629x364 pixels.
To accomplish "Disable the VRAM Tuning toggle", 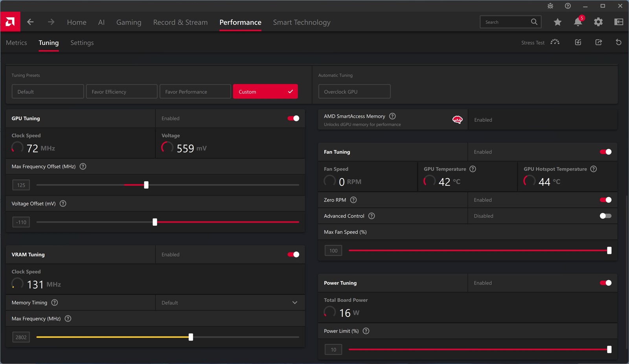I will click(x=293, y=254).
